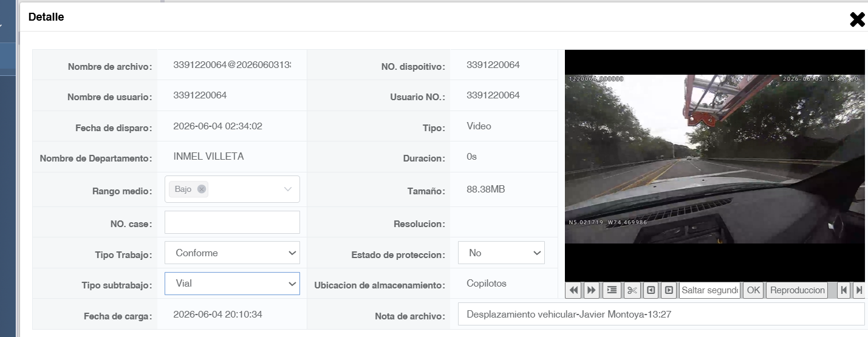Open the Estado de proteccion dropdown
Image resolution: width=868 pixels, height=337 pixels.
click(x=501, y=253)
